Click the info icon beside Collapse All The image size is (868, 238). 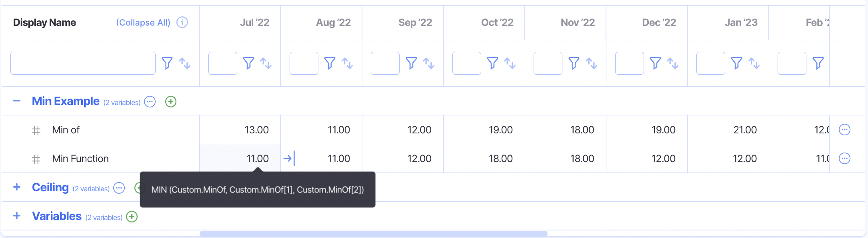pos(182,22)
